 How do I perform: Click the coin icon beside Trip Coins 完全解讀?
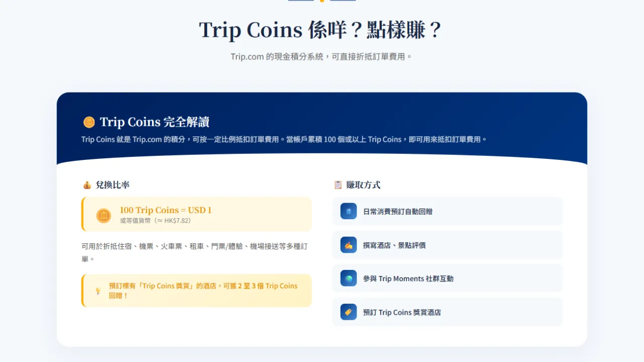pyautogui.click(x=89, y=122)
